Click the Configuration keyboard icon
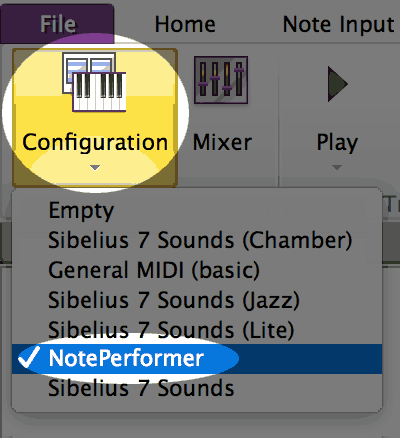Image resolution: width=400 pixels, height=438 pixels. (94, 82)
